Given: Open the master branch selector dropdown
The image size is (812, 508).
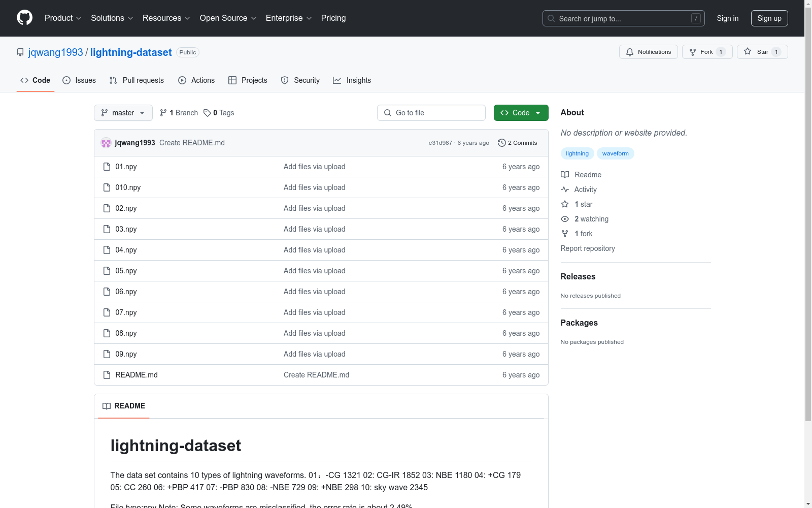Looking at the screenshot, I should [x=123, y=113].
